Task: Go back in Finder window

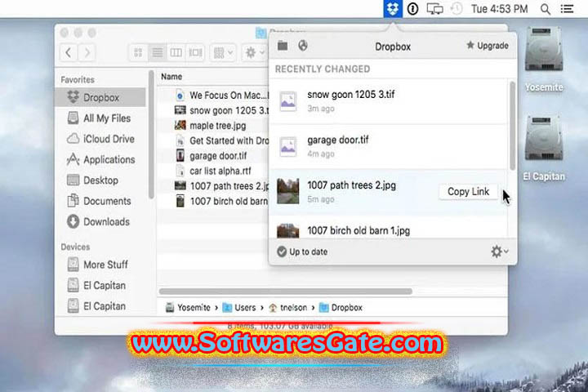Action: tap(69, 52)
